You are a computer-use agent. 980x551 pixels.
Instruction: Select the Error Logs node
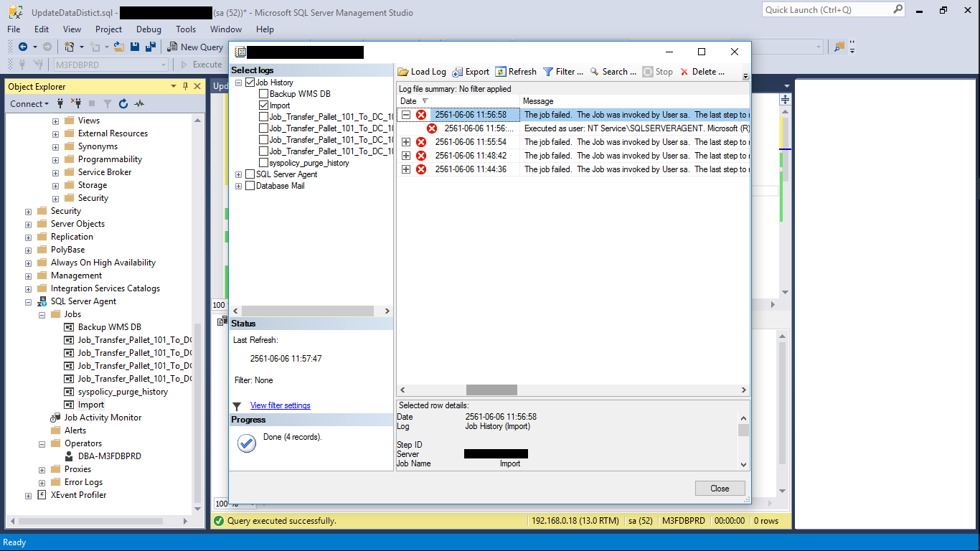[83, 482]
